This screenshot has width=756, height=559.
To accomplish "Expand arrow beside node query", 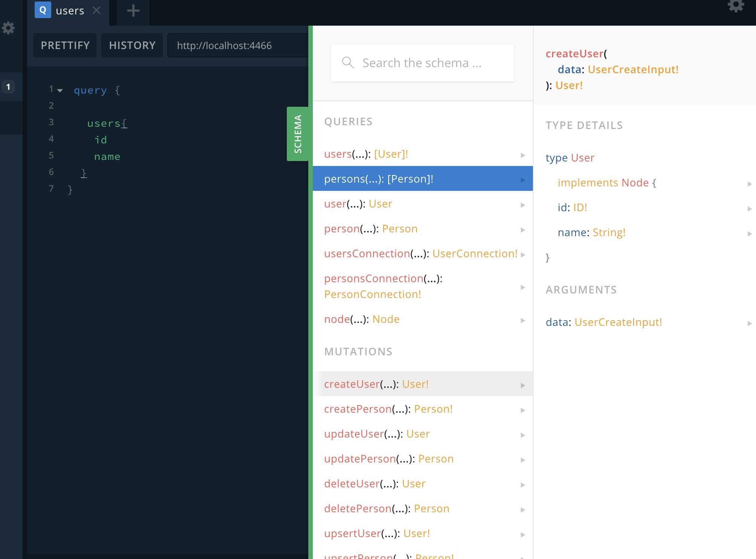I will click(x=523, y=320).
